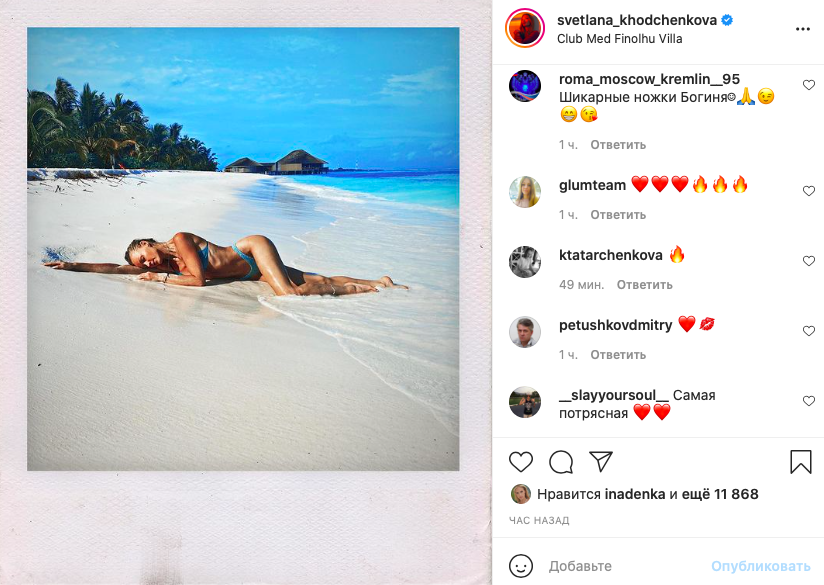Like roma_moscow_kremlin__95's comment

pyautogui.click(x=809, y=86)
